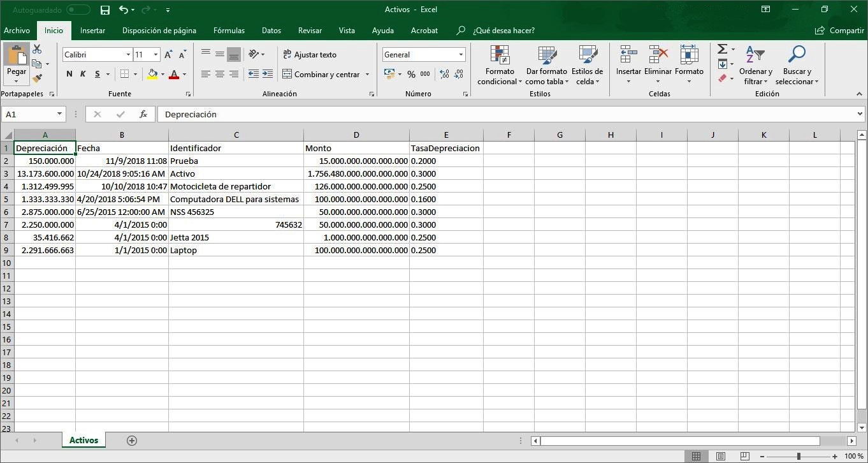
Task: Align text to bottom
Action: (x=234, y=54)
